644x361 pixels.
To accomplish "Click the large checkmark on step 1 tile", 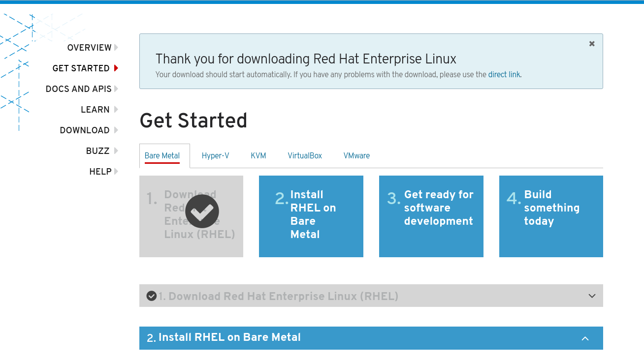I will point(202,211).
